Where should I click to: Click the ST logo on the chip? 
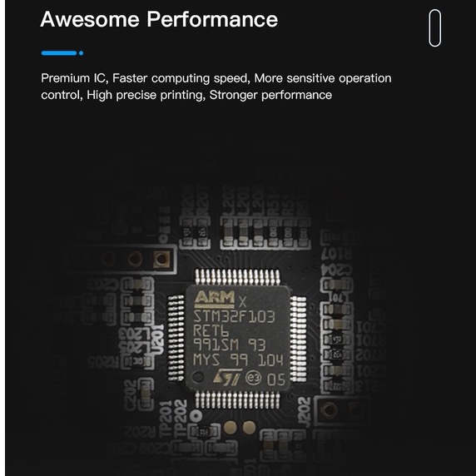coord(228,377)
